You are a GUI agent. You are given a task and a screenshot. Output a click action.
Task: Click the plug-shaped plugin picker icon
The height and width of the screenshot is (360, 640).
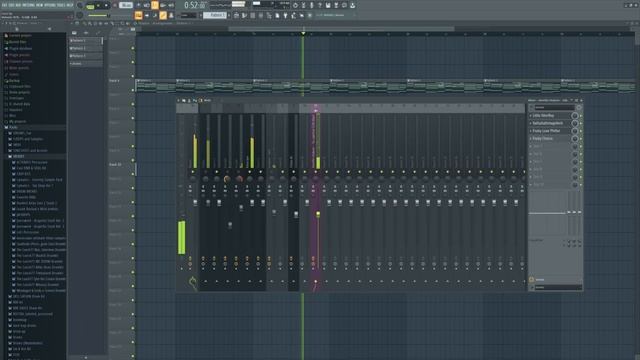(x=285, y=15)
